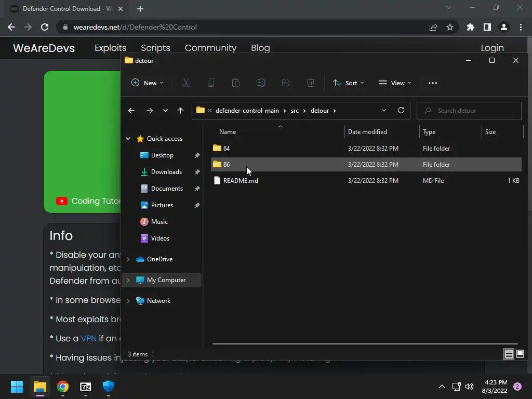Select Downloads in Quick access
Viewport: 532px width, 399px height.
tap(166, 171)
